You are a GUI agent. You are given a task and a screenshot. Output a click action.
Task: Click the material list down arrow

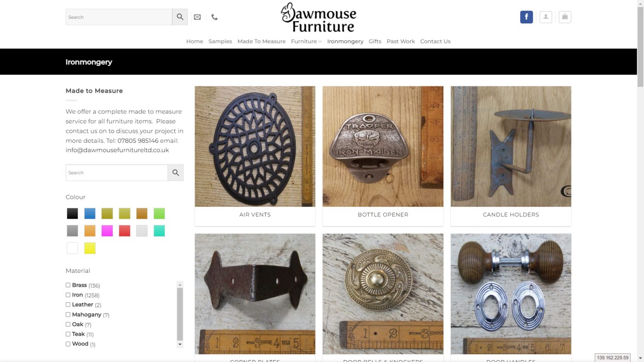(x=180, y=344)
